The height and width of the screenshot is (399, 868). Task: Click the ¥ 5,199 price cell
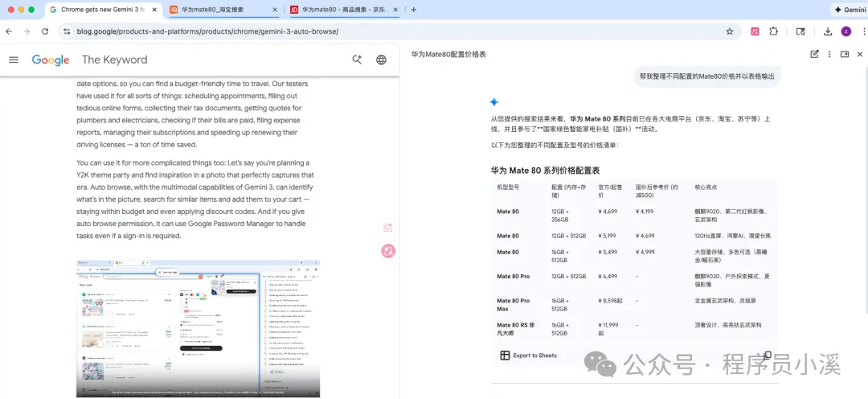click(608, 236)
